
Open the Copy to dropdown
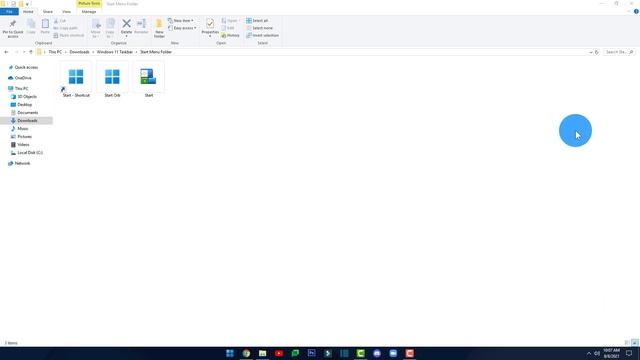[110, 28]
